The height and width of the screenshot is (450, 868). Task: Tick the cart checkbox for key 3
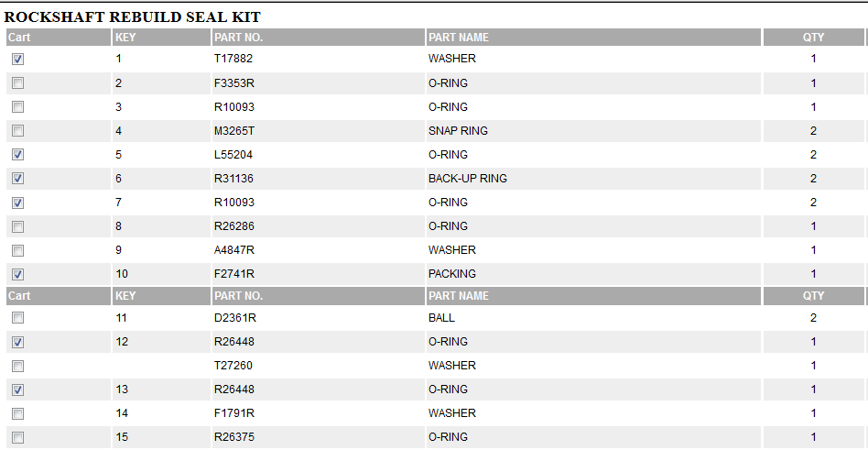click(18, 107)
